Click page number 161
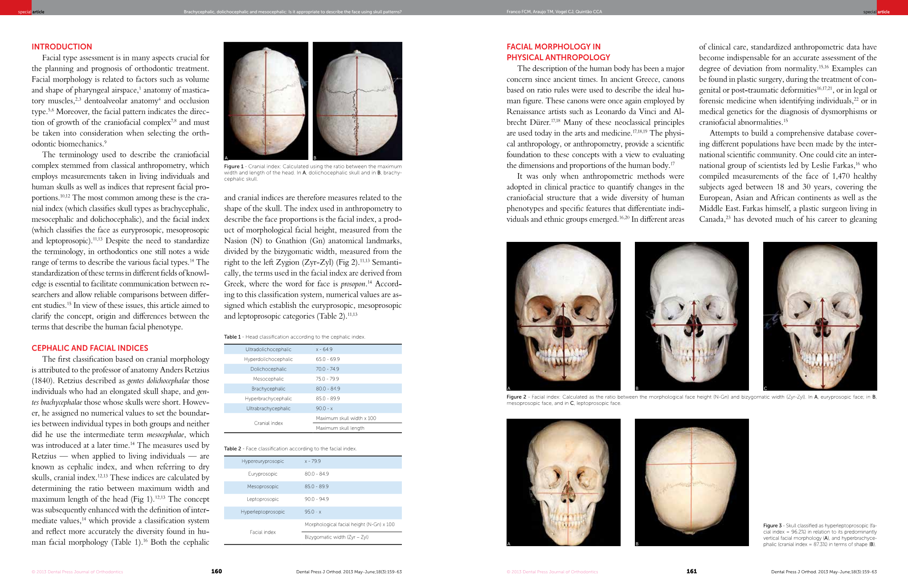 [x=691, y=572]
